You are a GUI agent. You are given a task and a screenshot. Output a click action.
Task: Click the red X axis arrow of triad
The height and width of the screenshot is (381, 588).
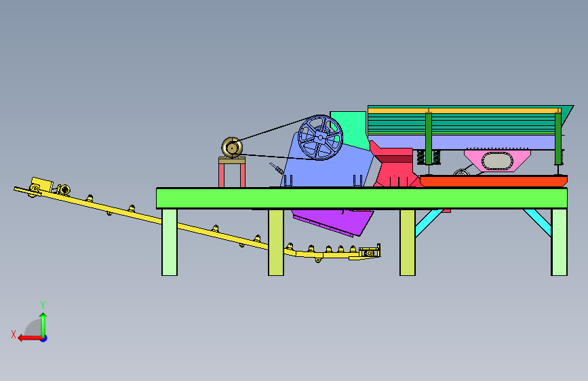click(29, 338)
